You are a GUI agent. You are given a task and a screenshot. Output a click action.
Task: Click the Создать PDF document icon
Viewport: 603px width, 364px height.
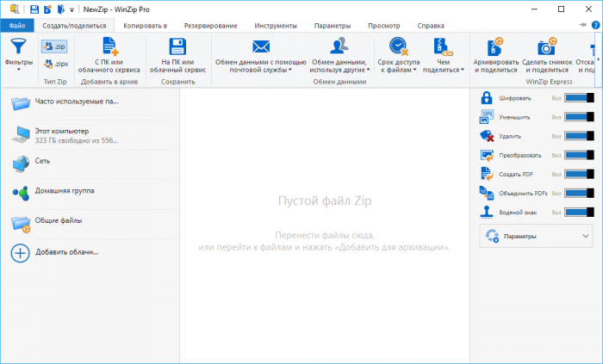coord(487,174)
